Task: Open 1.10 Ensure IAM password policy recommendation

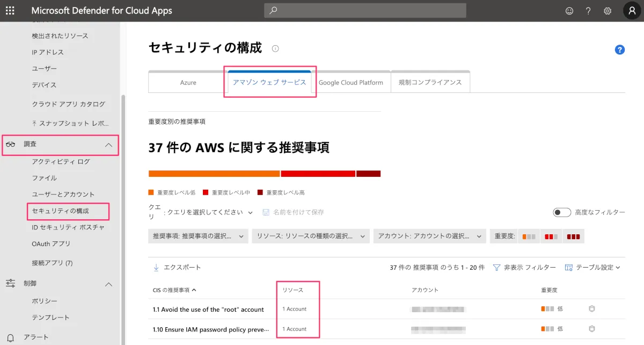Action: point(210,328)
